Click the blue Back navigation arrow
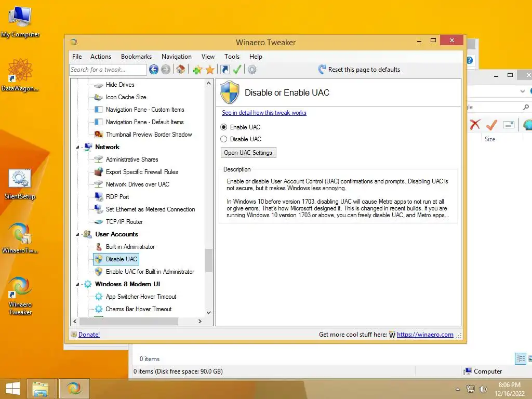532x399 pixels. pyautogui.click(x=153, y=70)
